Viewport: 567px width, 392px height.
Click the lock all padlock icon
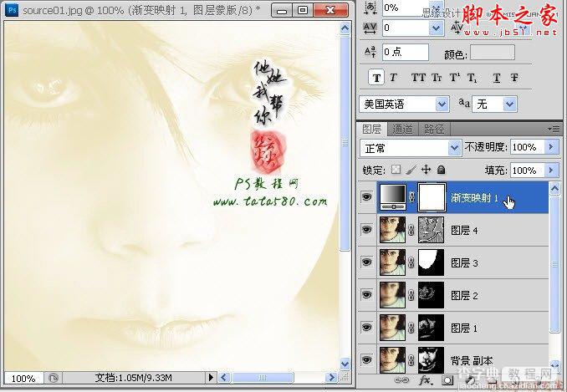tap(441, 170)
